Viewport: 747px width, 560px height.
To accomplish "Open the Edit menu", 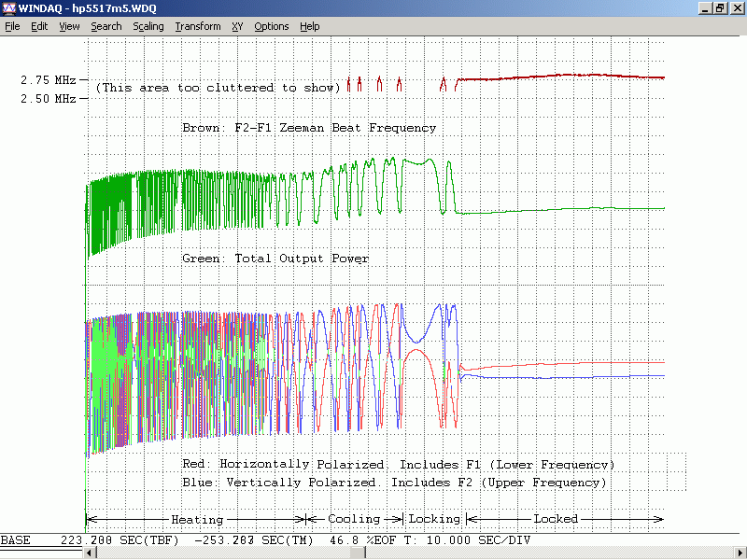I will [x=39, y=26].
